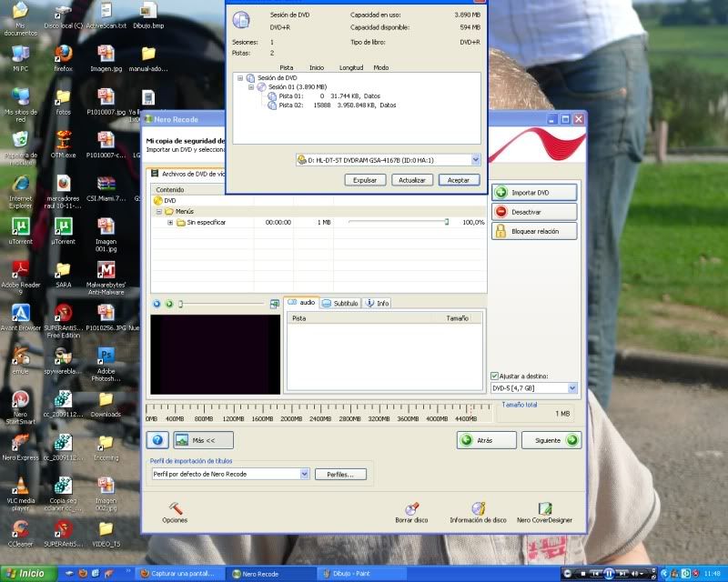Screen dimensions: 728x582
Task: Switch to the Subtítulo tab
Action: tap(340, 303)
